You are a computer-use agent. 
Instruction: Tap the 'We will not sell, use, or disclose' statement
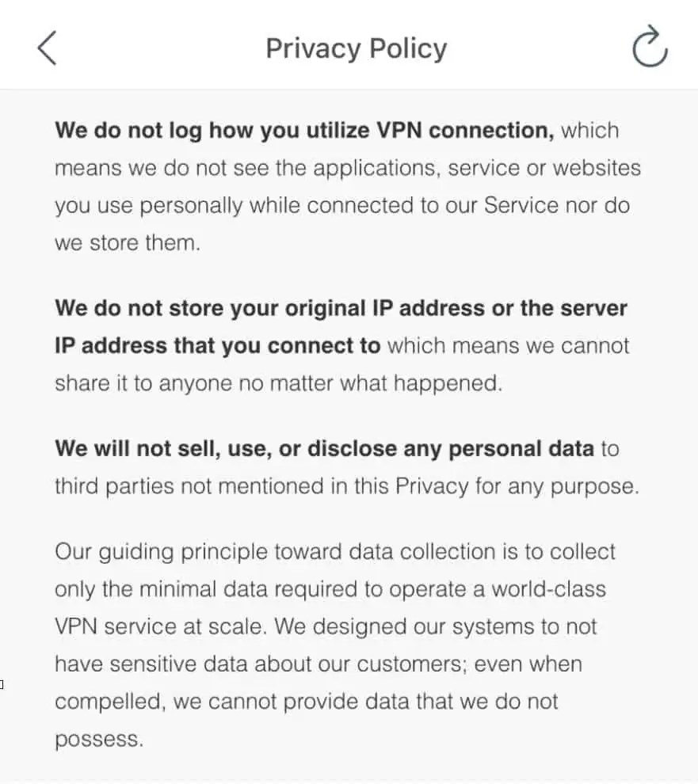click(325, 448)
